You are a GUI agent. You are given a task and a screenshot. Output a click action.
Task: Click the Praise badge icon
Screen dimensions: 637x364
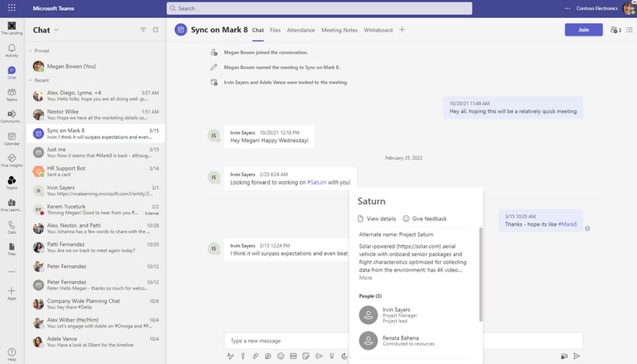tap(332, 356)
